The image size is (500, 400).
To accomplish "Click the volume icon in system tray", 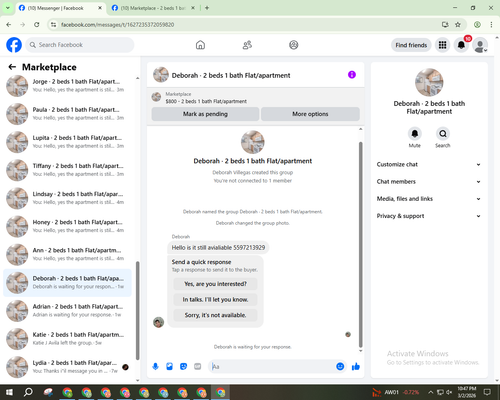I will click(x=449, y=392).
